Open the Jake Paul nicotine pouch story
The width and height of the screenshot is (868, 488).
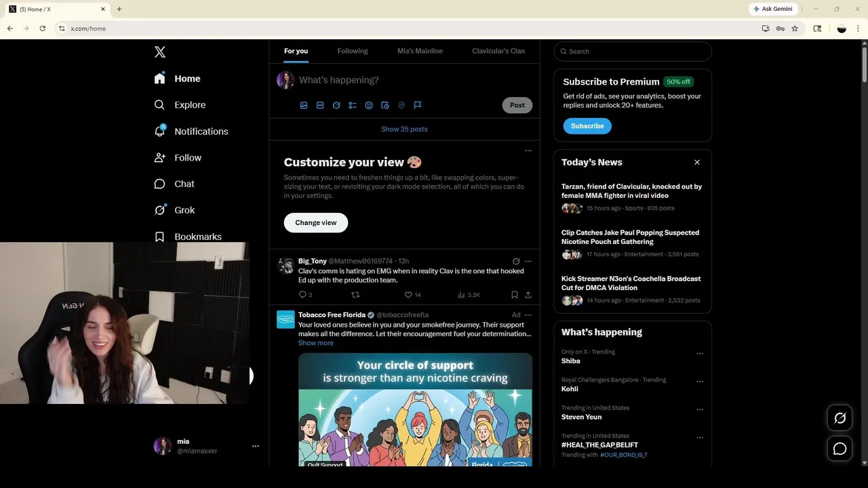[x=633, y=243]
